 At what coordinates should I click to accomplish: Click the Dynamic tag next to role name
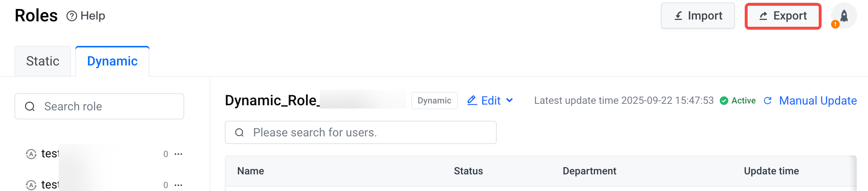[434, 101]
